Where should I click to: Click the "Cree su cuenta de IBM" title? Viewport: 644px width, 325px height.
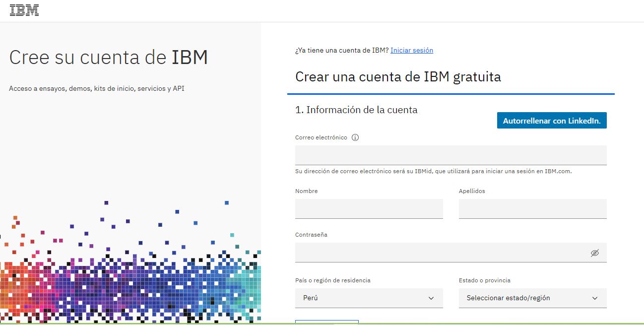tap(109, 58)
